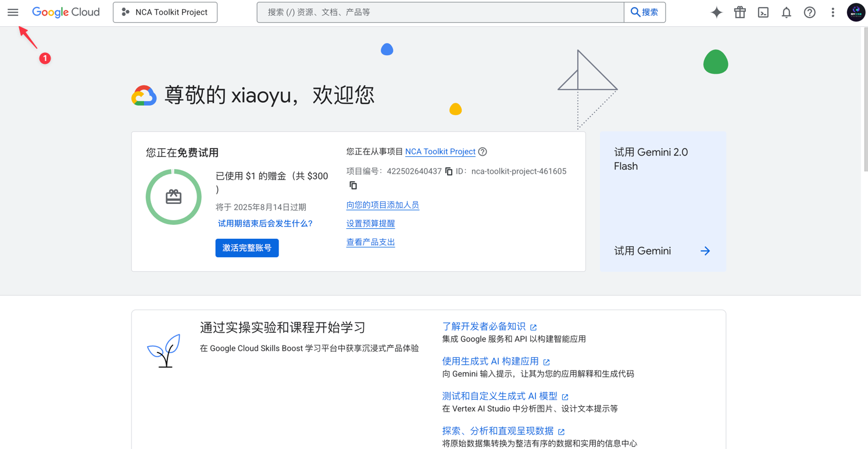Viewport: 868px width, 449px height.
Task: Open the 查看产品支出 link
Action: pos(370,242)
